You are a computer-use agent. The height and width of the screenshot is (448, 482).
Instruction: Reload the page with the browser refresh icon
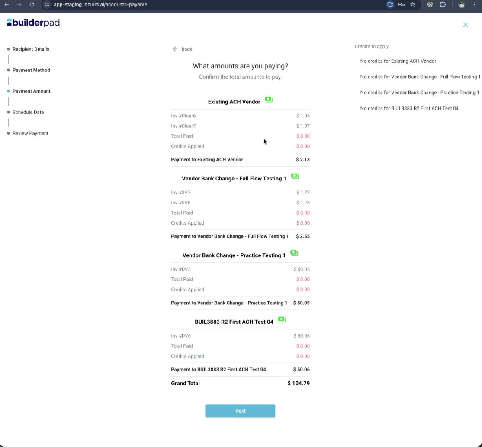[32, 5]
